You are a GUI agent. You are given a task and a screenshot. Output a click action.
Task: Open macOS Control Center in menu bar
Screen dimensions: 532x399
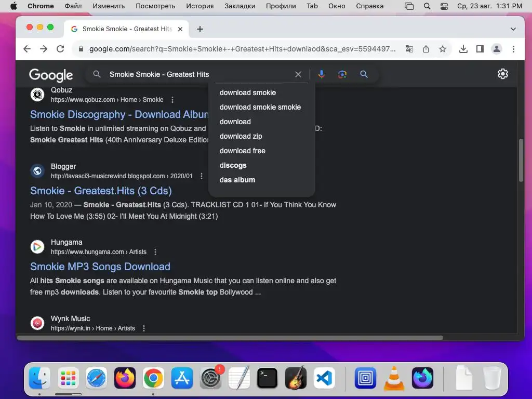click(444, 6)
